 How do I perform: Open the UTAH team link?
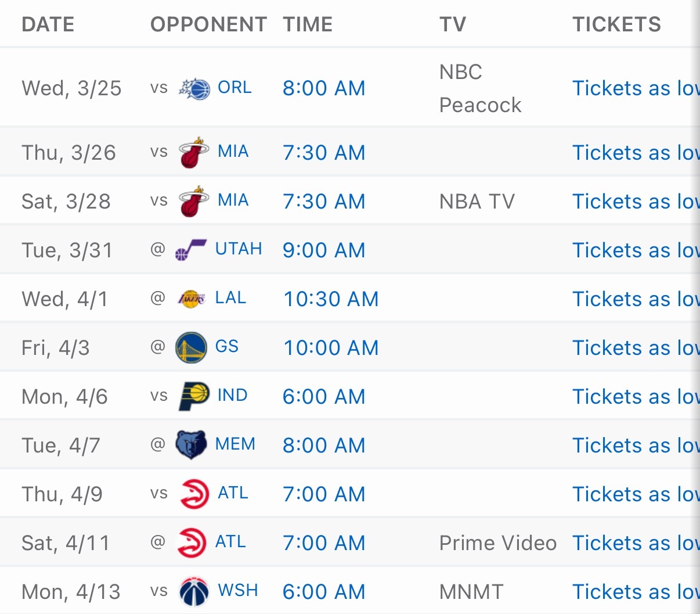tap(239, 249)
